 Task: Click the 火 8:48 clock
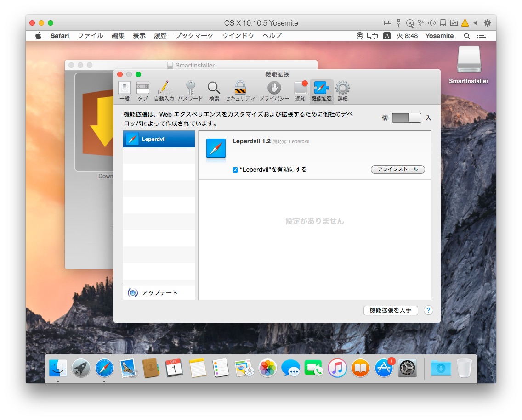(407, 36)
